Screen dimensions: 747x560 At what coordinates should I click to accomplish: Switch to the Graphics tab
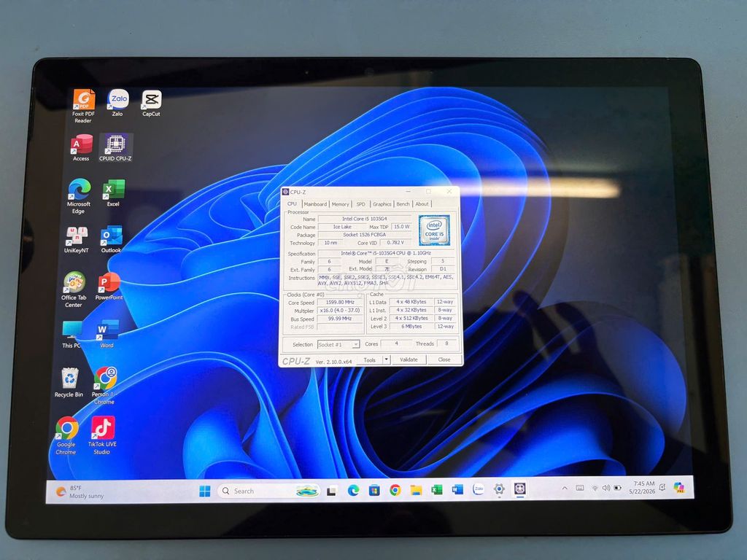click(382, 204)
